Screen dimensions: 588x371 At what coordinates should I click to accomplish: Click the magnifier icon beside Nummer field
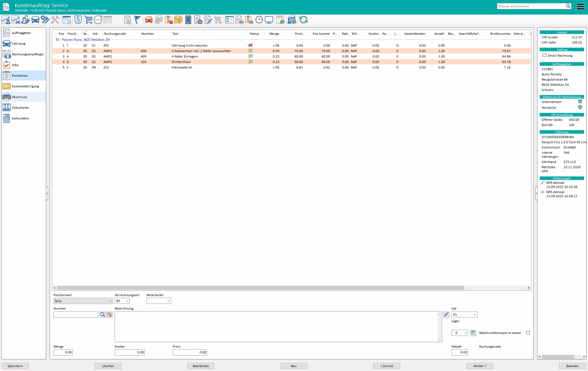coord(103,315)
